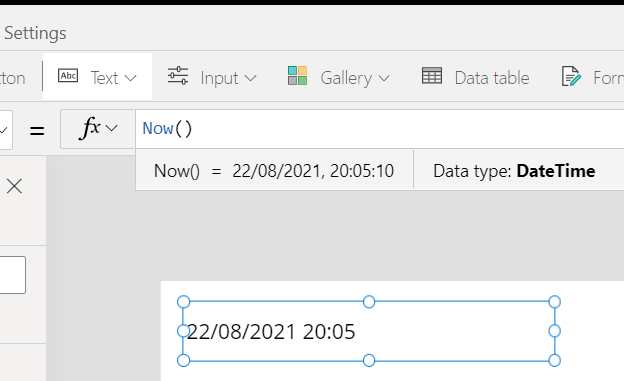This screenshot has width=624, height=381.
Task: Click the Forms pencil-document icon
Action: [x=571, y=76]
